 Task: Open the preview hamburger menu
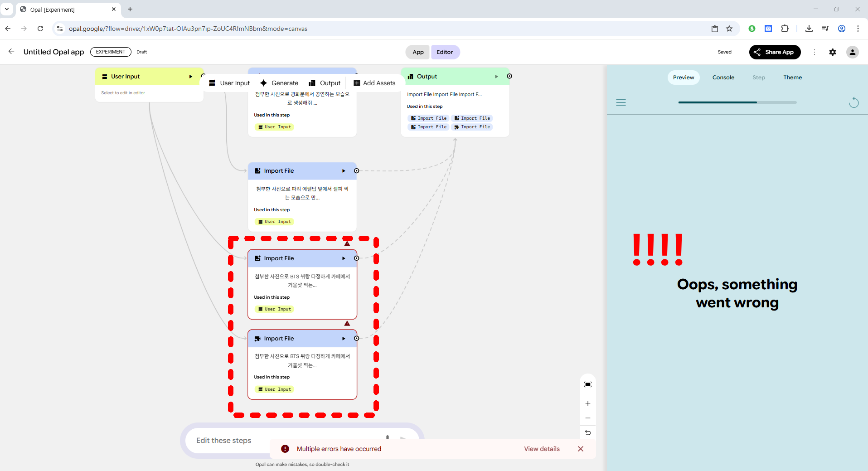point(621,102)
